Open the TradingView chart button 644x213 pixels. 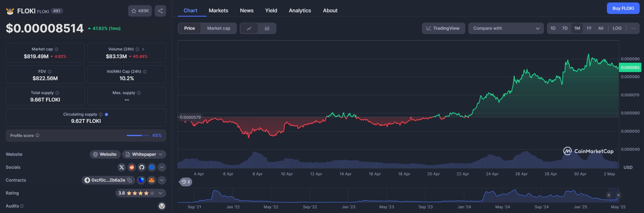pyautogui.click(x=443, y=28)
